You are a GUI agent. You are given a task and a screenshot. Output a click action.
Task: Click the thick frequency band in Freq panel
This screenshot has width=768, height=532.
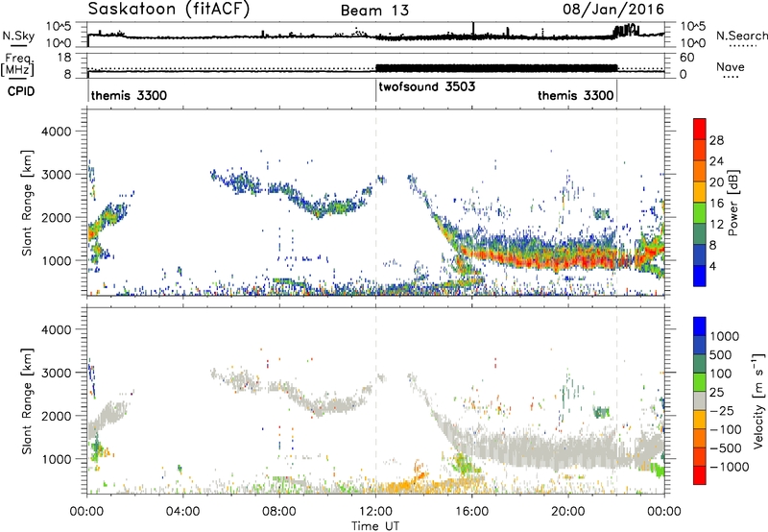496,68
